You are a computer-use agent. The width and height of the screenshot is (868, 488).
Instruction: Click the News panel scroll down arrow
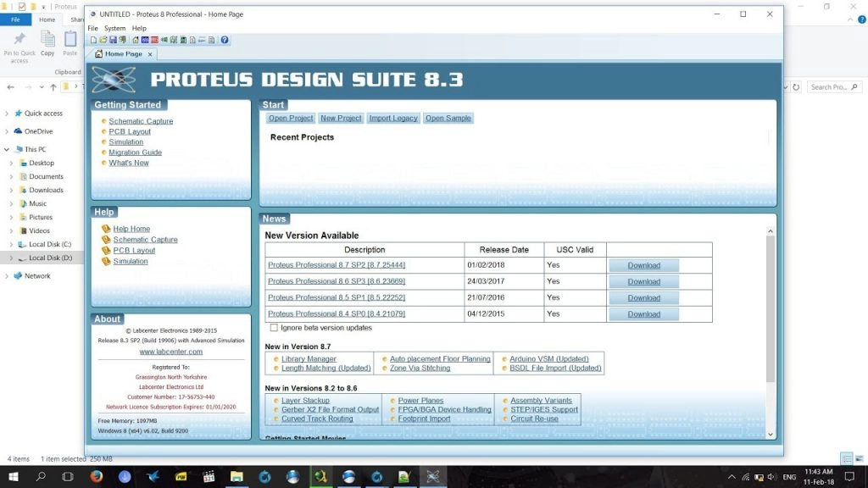click(x=770, y=435)
